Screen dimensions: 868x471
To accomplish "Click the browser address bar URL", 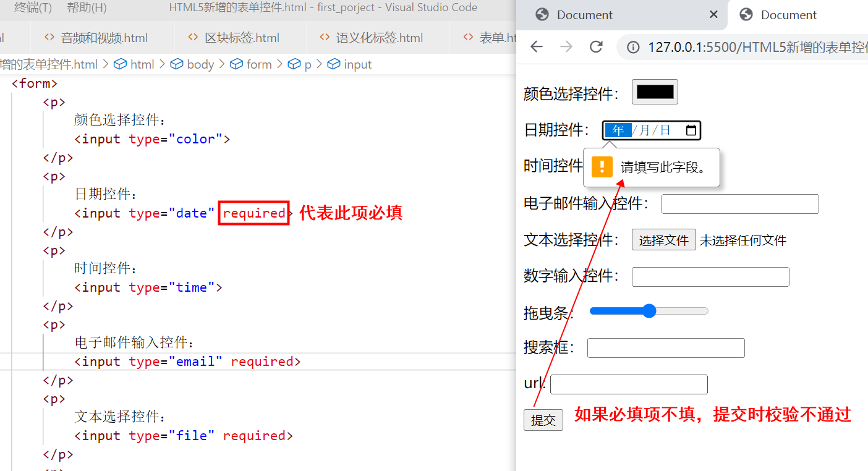I will [x=757, y=48].
